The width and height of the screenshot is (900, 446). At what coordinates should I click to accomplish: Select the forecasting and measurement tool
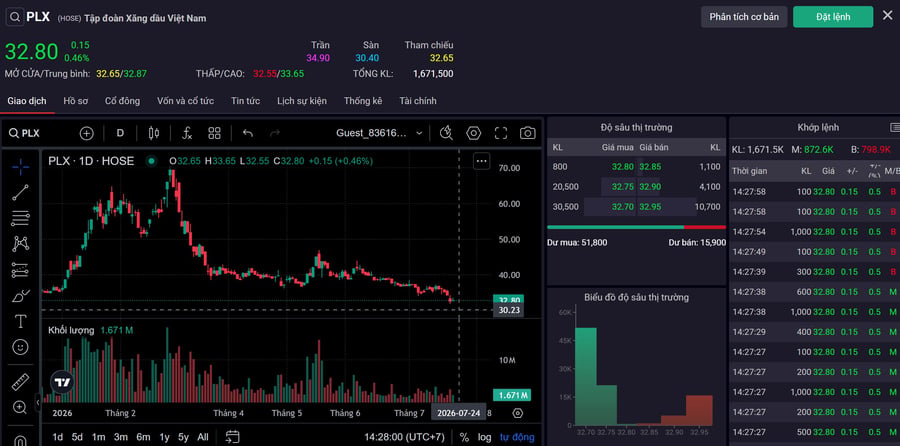pyautogui.click(x=21, y=270)
